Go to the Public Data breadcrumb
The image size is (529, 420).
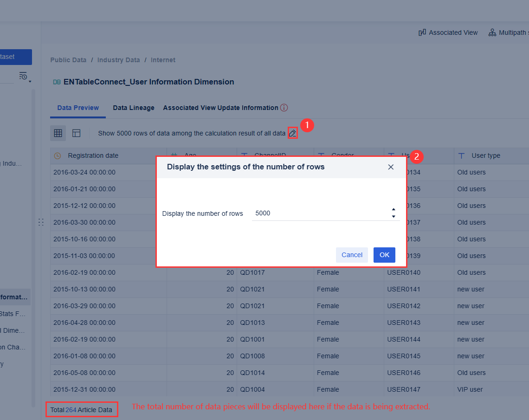click(x=69, y=60)
